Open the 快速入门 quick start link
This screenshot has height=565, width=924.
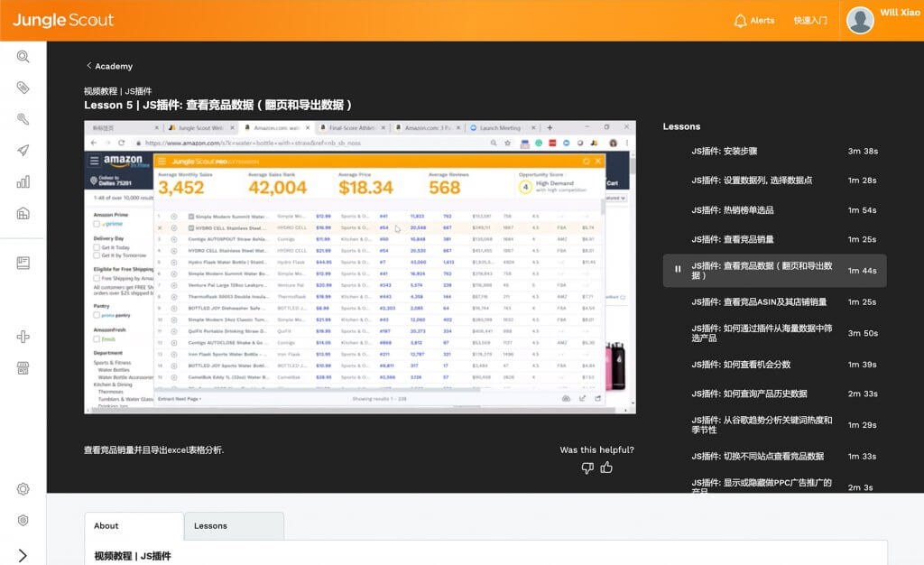tap(810, 21)
